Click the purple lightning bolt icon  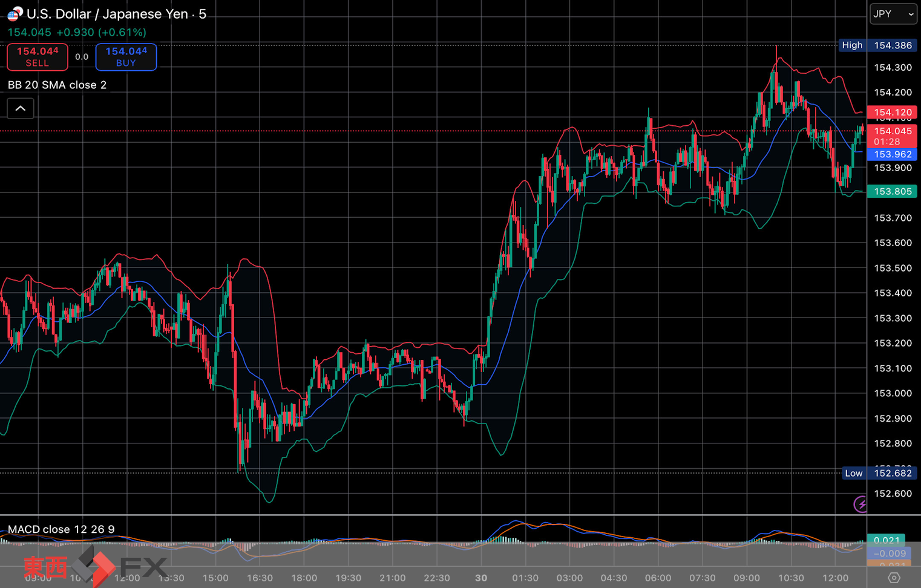860,504
